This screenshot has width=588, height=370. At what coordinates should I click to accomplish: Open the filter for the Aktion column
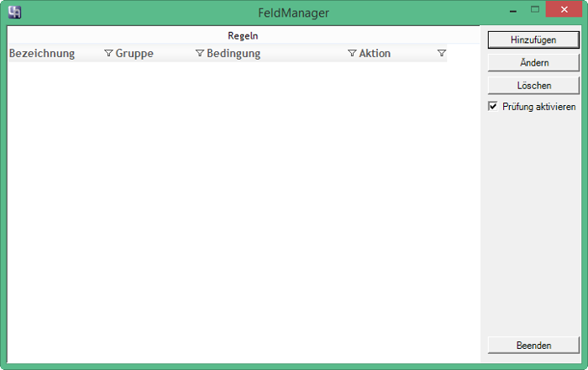click(x=441, y=53)
